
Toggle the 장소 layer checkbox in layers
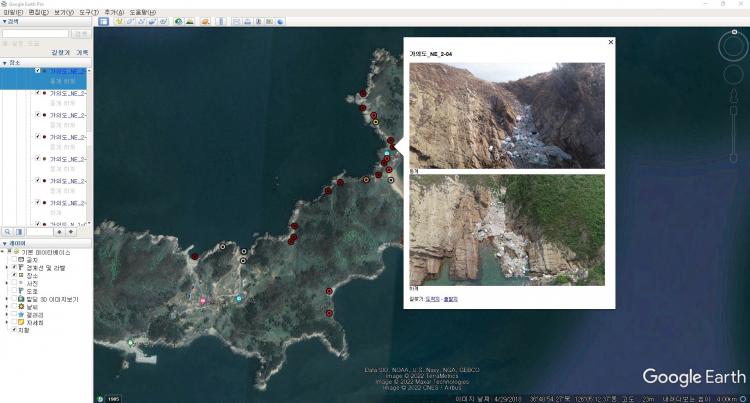click(x=15, y=275)
